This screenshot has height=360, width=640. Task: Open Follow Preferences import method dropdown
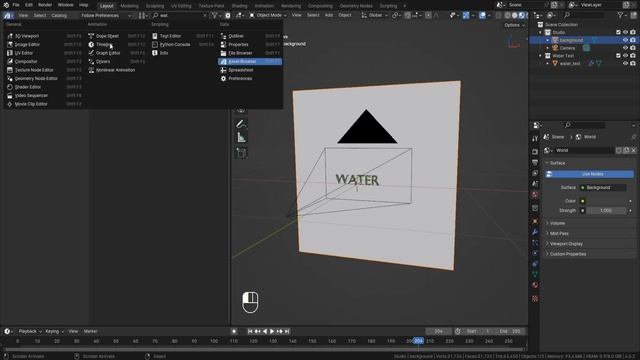105,16
